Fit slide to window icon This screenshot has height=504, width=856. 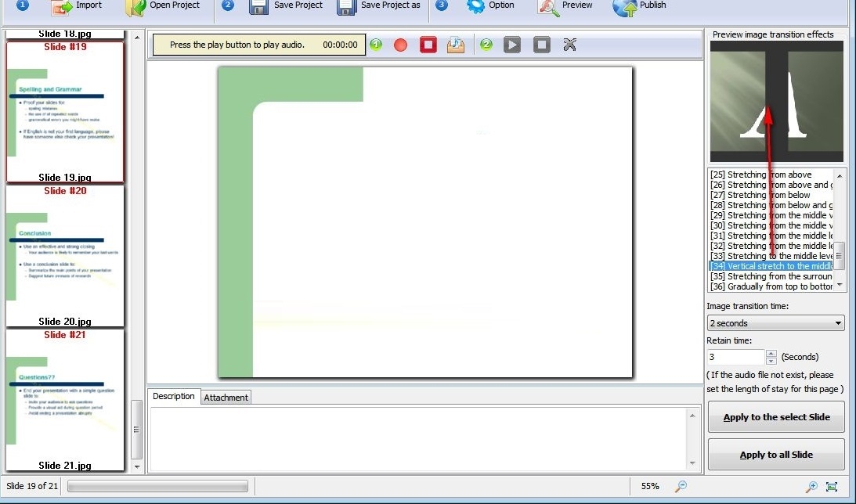pyautogui.click(x=832, y=486)
